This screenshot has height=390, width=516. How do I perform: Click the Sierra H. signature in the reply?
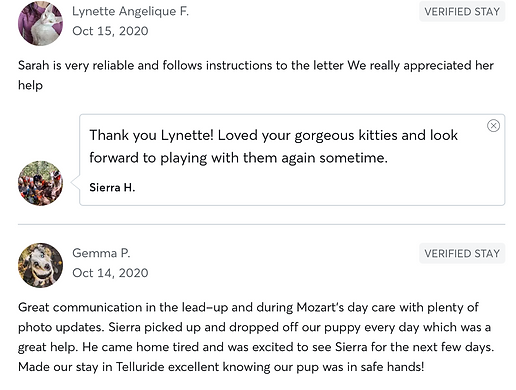coord(112,188)
